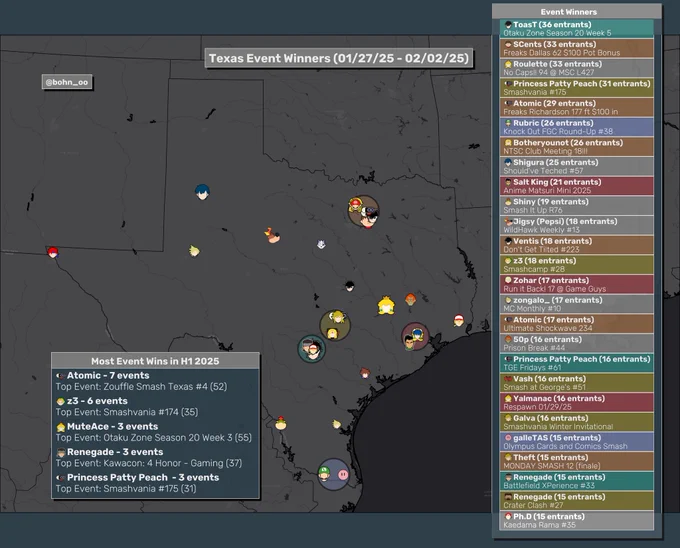
Task: Click the Luigi head in the southernmost cluster
Action: pyautogui.click(x=324, y=473)
